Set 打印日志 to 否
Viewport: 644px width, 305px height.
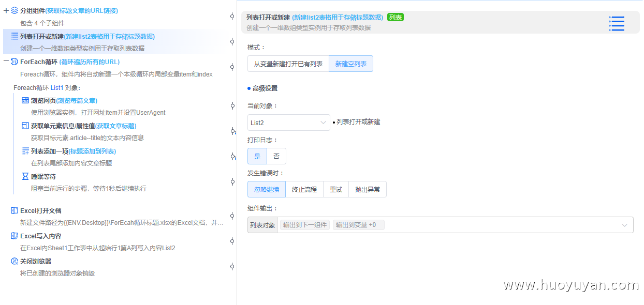coord(276,156)
